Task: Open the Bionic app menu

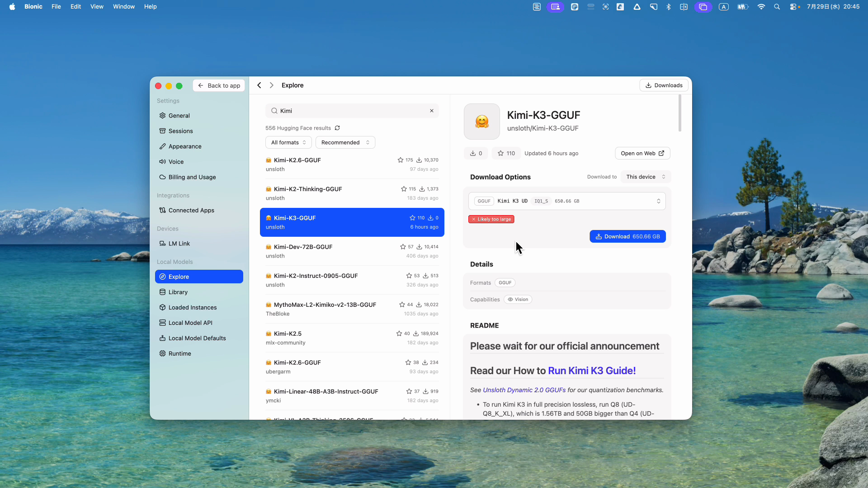Action: (33, 7)
